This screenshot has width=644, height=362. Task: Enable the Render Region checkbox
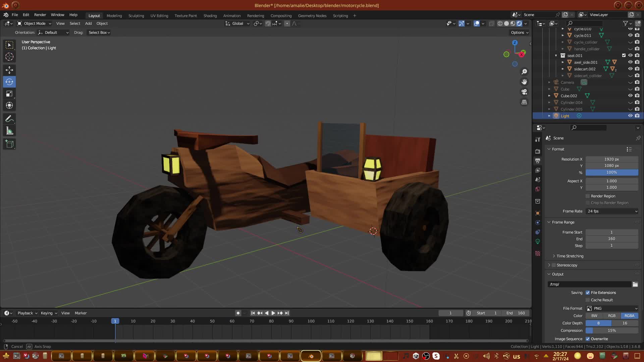click(588, 196)
